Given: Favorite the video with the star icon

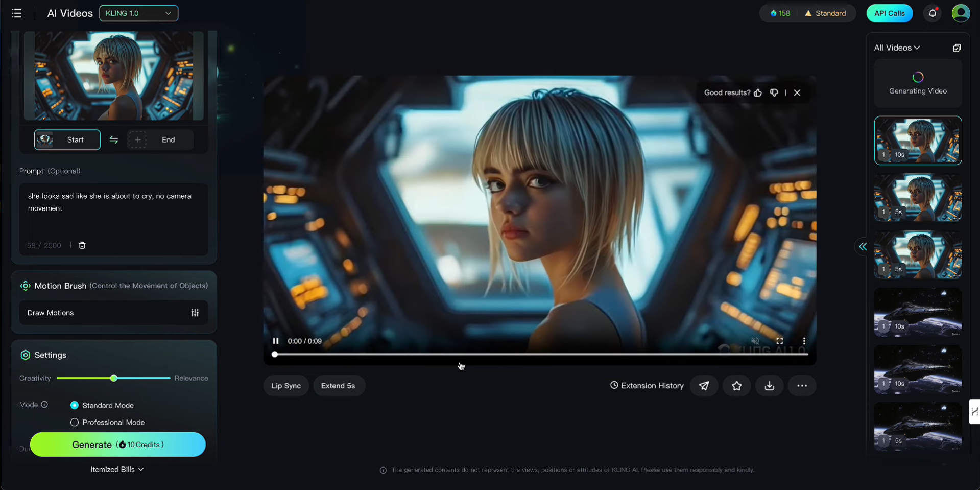Looking at the screenshot, I should pos(736,386).
